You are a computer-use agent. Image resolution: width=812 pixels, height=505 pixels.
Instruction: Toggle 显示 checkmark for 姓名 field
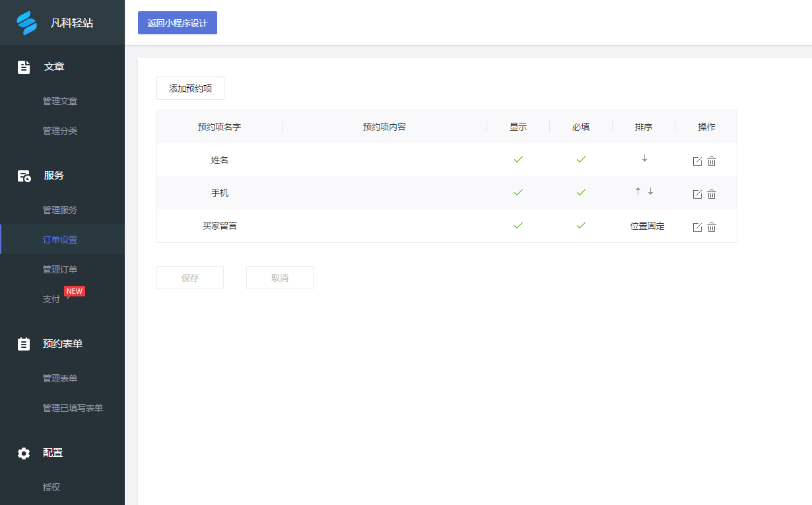tap(518, 159)
